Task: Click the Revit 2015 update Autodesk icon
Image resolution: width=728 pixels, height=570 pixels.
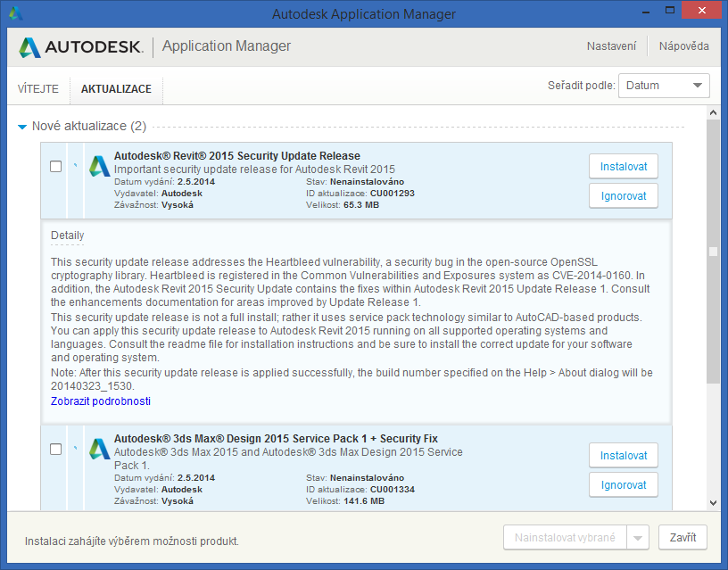Action: tap(100, 166)
